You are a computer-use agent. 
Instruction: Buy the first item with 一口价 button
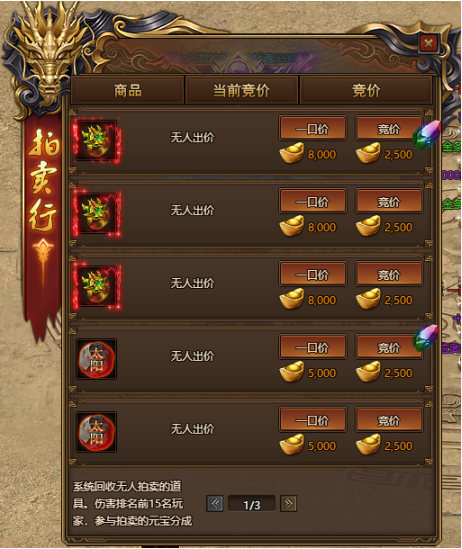click(313, 128)
